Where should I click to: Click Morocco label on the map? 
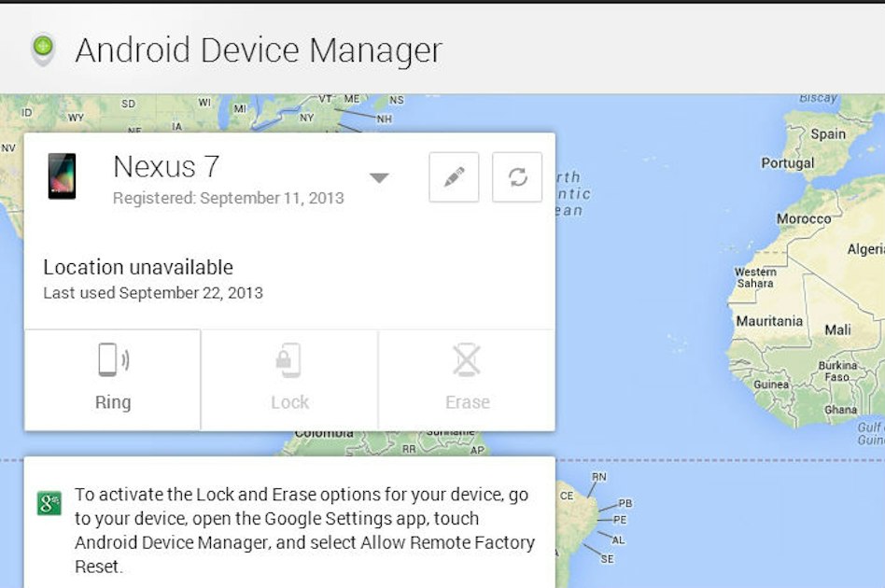(804, 218)
